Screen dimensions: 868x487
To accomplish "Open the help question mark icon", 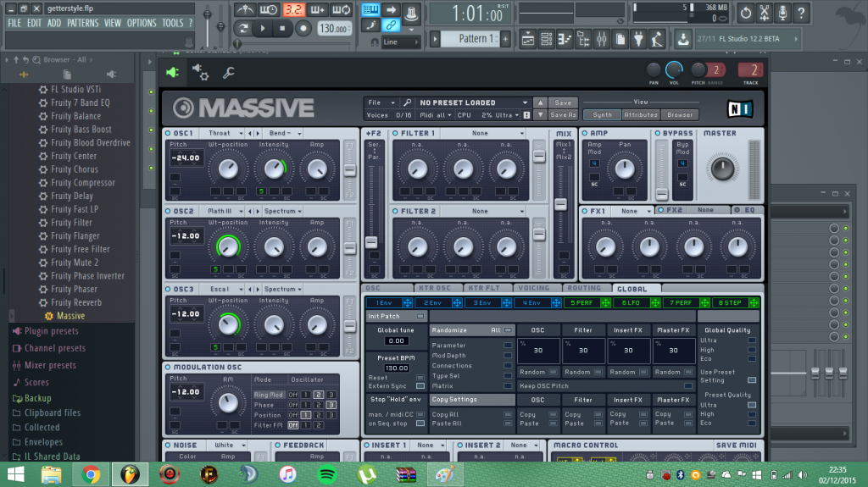I will click(x=801, y=12).
